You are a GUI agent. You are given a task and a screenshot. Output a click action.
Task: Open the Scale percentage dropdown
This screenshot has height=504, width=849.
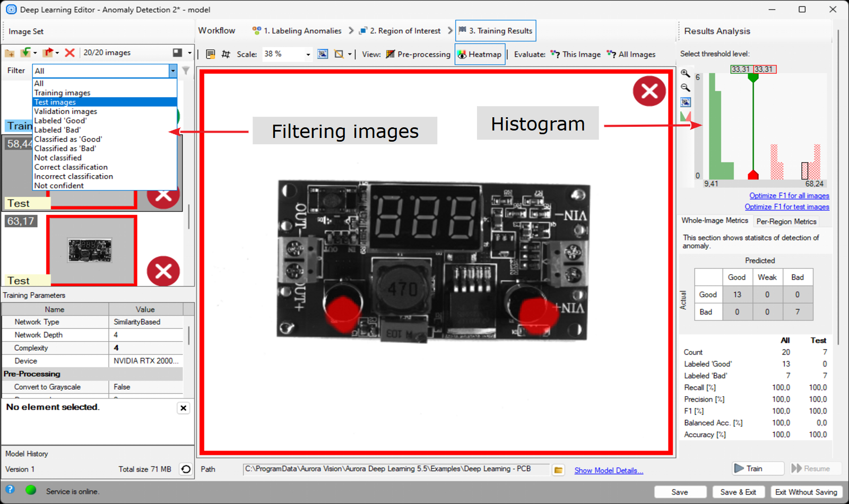click(x=308, y=54)
